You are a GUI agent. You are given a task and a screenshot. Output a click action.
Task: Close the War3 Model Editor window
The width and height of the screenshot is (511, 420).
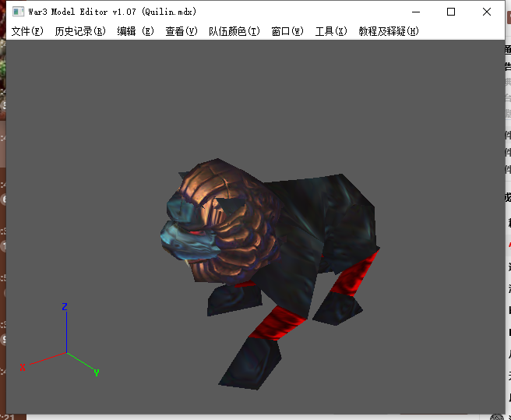pos(487,12)
